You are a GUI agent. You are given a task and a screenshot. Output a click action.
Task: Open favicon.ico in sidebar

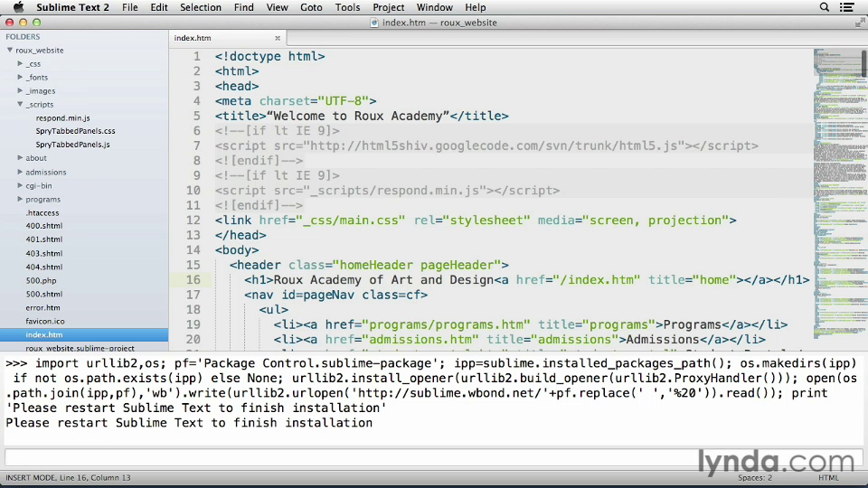[x=45, y=321]
